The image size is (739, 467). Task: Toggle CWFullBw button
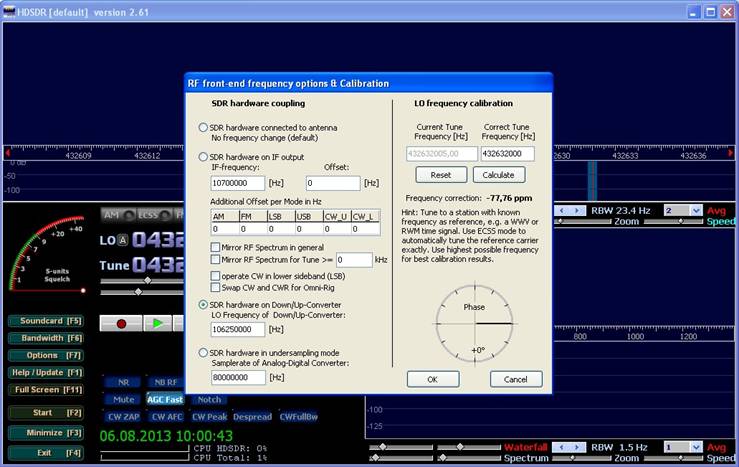[x=298, y=417]
